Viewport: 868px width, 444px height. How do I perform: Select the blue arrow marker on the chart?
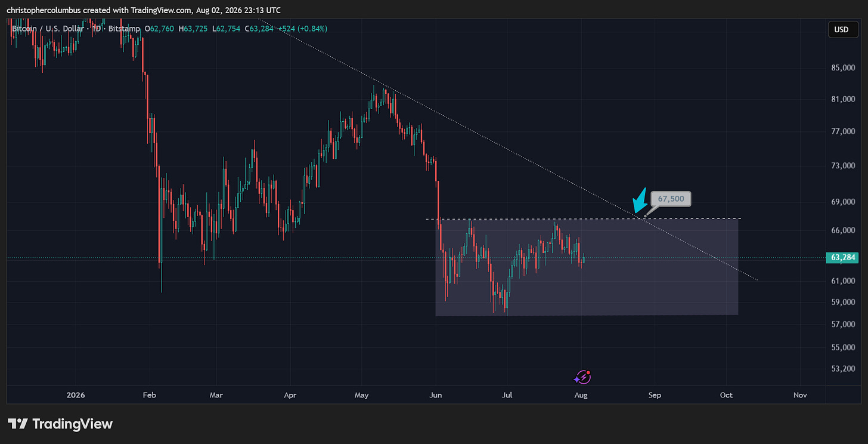640,201
